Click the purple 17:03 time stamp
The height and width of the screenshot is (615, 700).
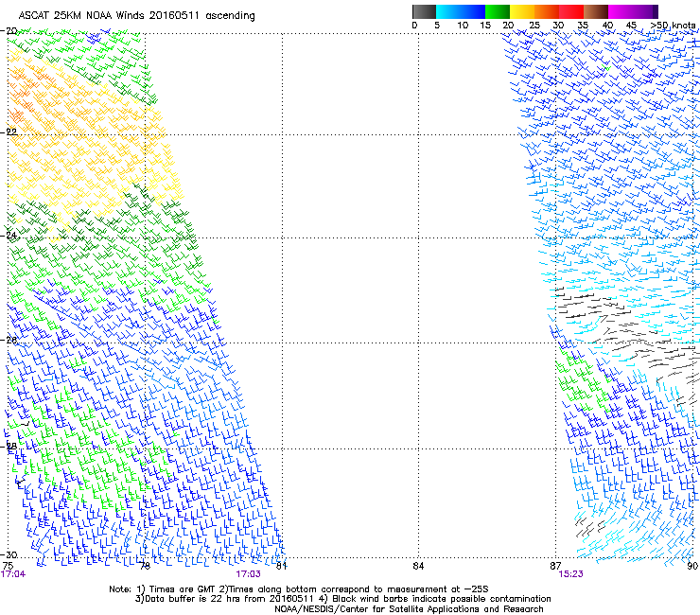click(x=248, y=574)
